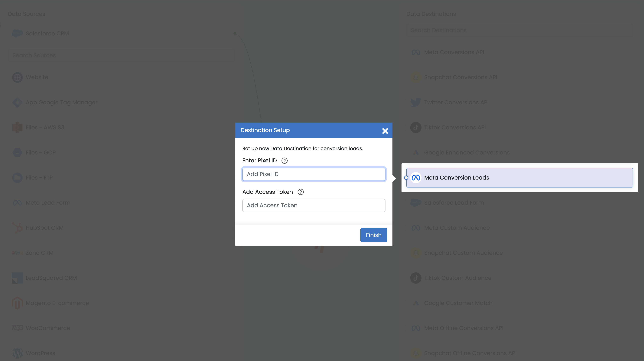The image size is (644, 361).
Task: Click the Meta Lead Form logo icon
Action: 17,203
